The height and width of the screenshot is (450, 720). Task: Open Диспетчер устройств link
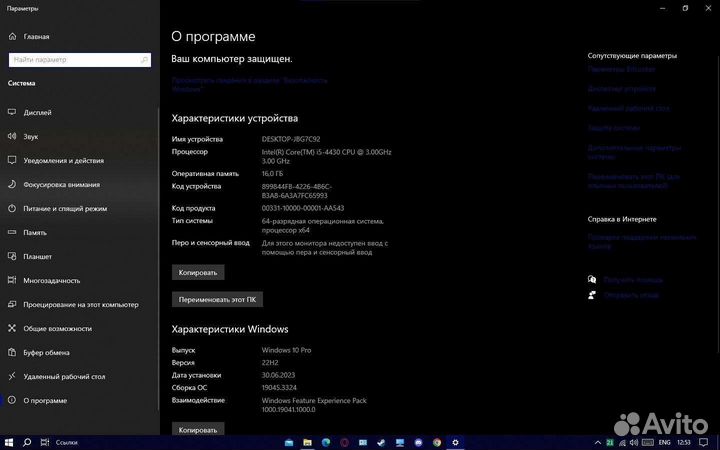pyautogui.click(x=622, y=89)
